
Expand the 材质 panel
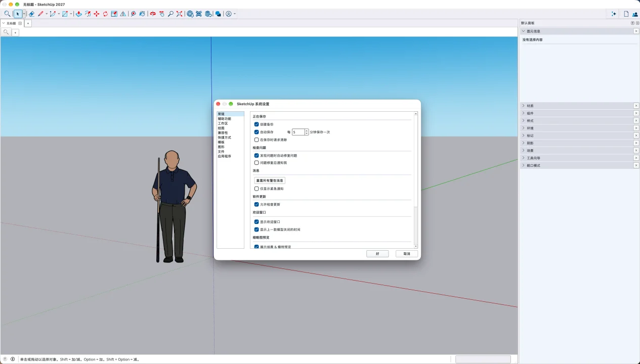pyautogui.click(x=523, y=106)
